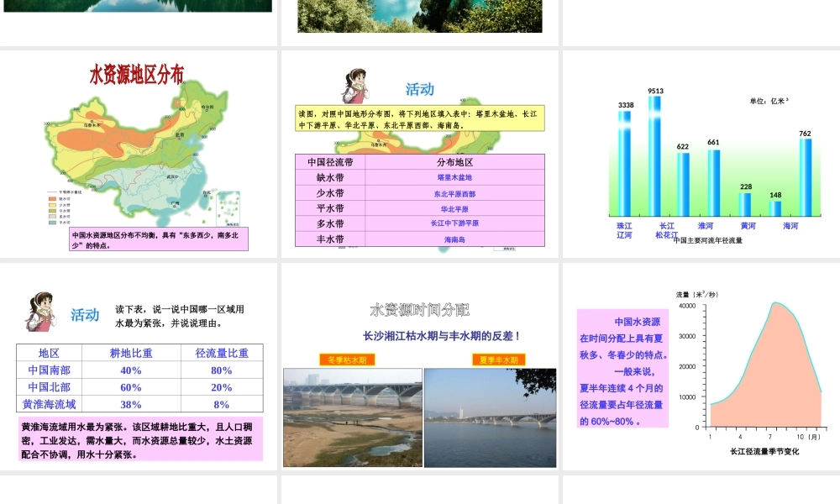
Task: Click the 分布地区 table header
Action: (x=454, y=162)
